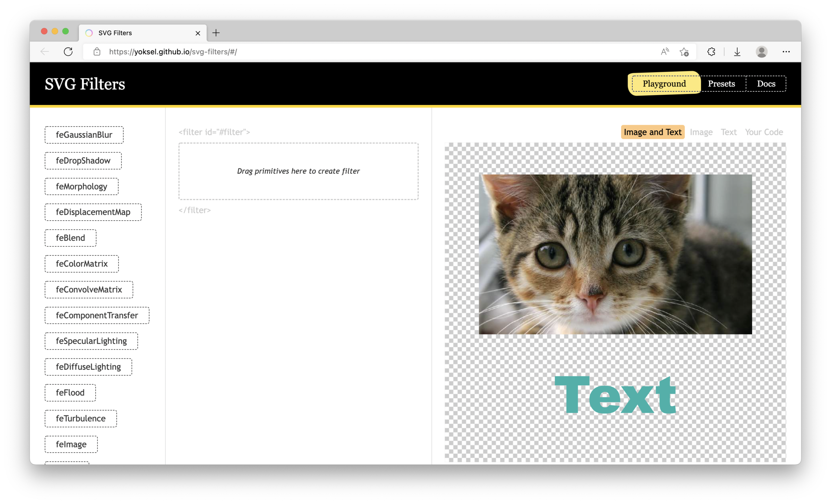Click the kitten preview image
Viewport: 831px width, 504px height.
coord(615,254)
